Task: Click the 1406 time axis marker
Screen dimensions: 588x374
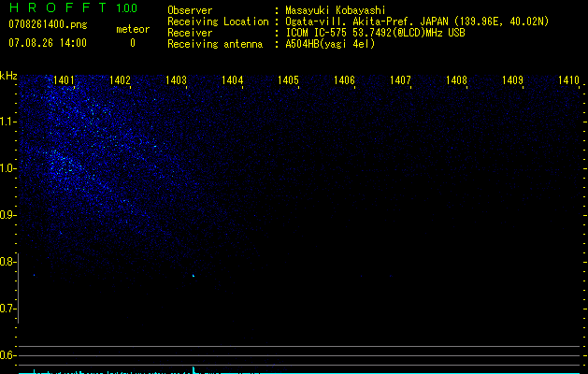Action: tap(344, 80)
